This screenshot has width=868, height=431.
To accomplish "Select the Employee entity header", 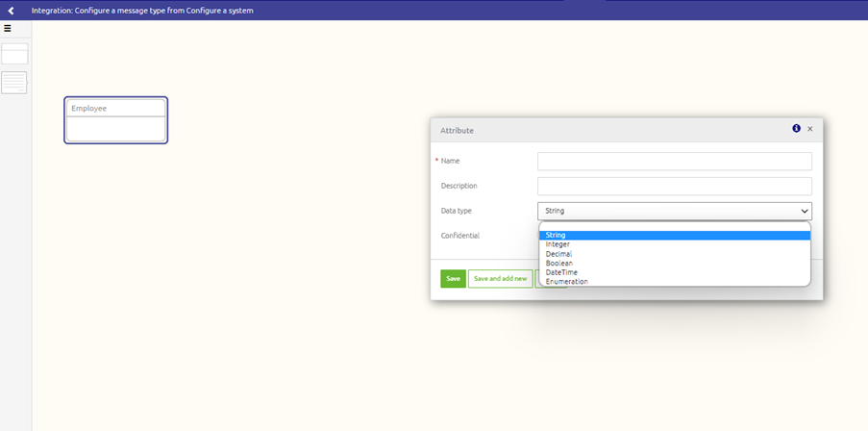I will 115,108.
